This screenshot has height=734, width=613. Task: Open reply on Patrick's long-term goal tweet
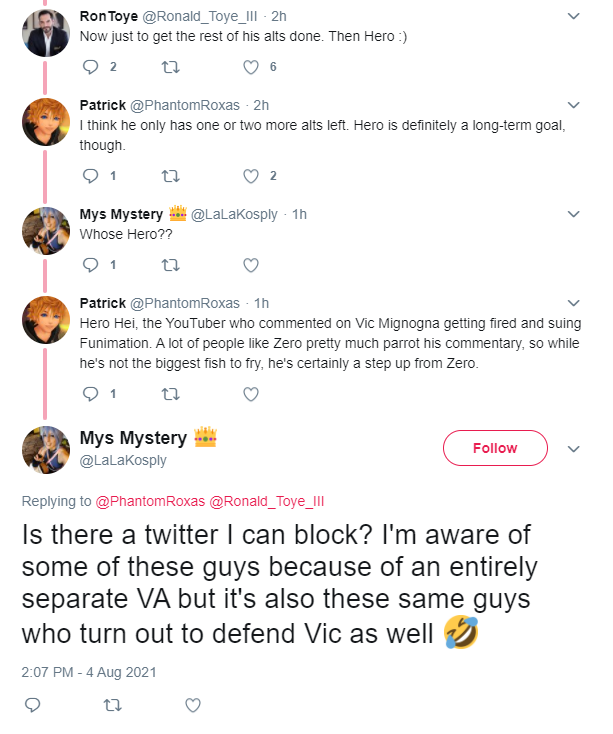[90, 176]
